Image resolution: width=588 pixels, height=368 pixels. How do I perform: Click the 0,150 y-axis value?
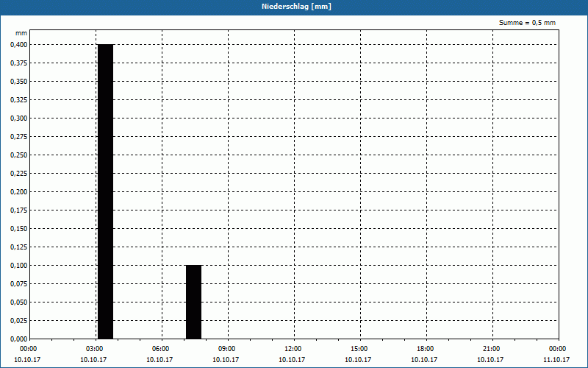point(19,229)
